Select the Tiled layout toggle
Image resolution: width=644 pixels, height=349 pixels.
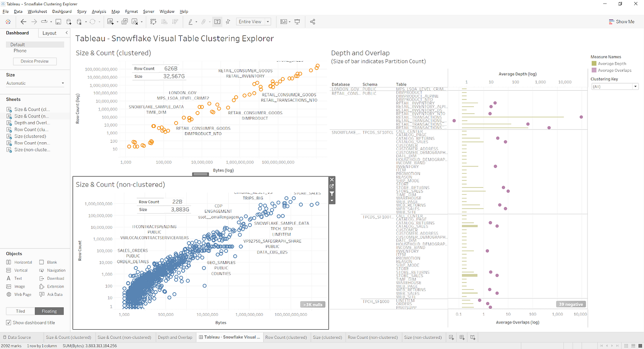click(21, 311)
